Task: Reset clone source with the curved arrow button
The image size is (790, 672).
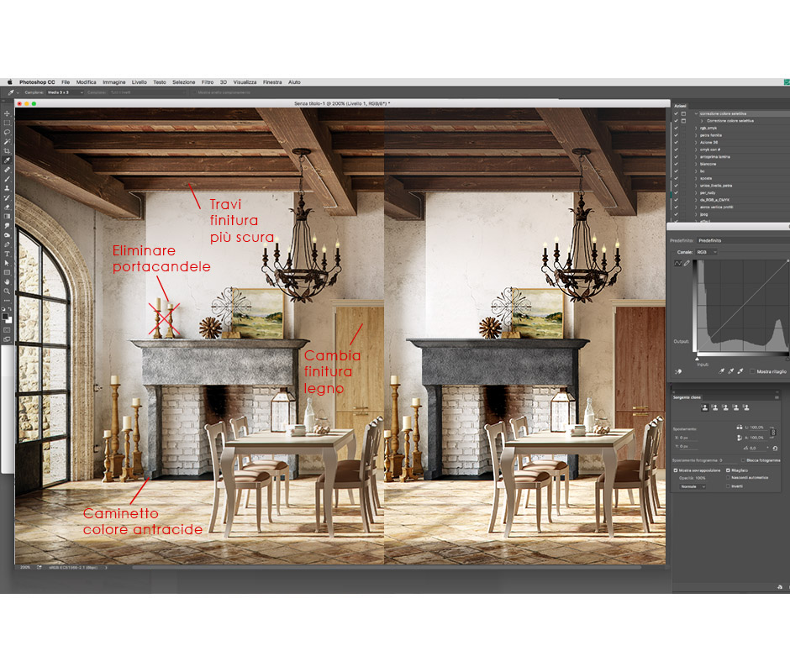Action: 775,448
